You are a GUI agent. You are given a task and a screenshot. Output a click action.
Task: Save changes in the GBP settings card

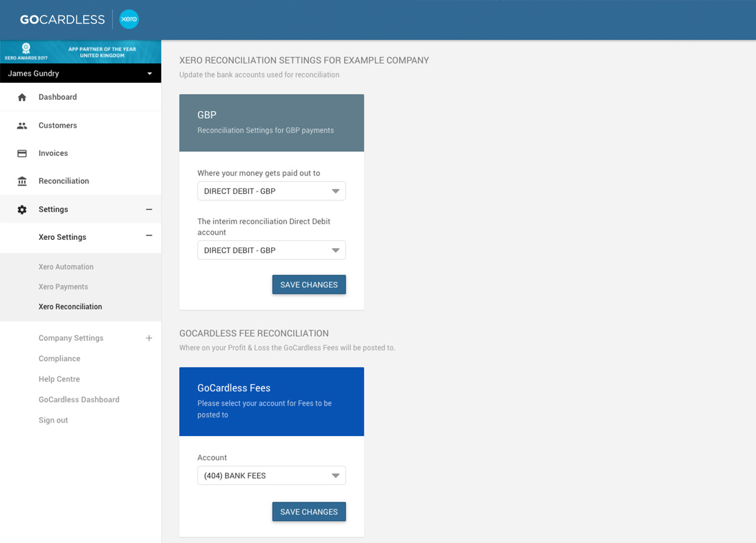309,285
